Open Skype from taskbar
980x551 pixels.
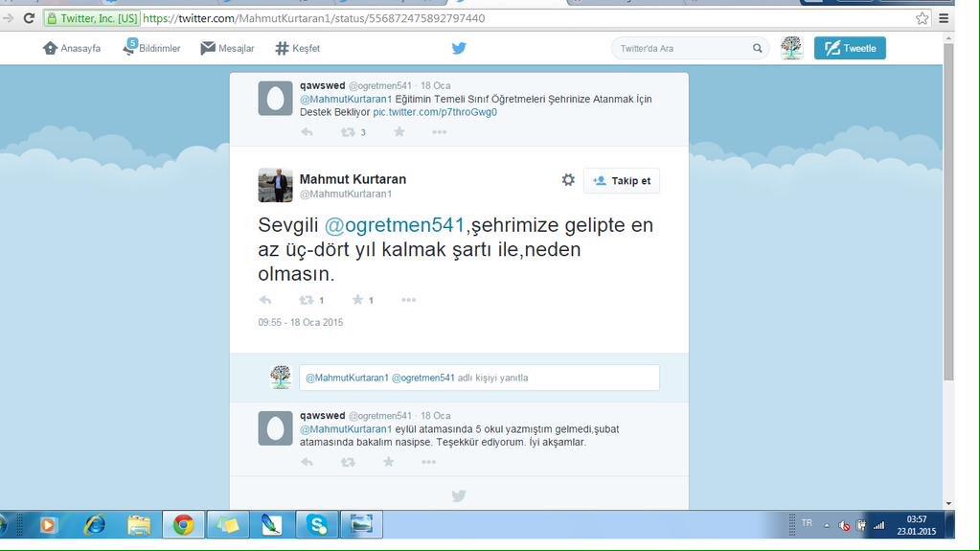316,525
